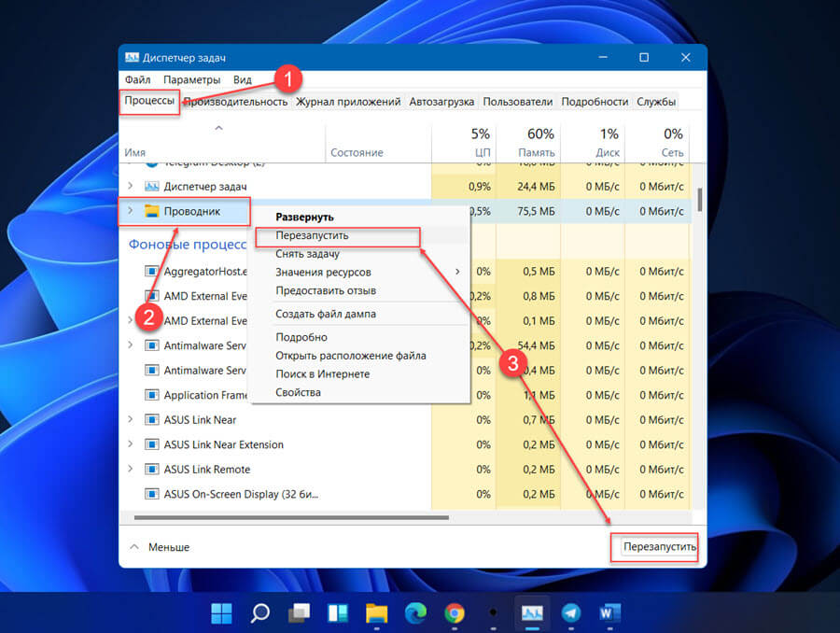
Task: Select ASUS On-Screen Display process row
Action: [404, 494]
